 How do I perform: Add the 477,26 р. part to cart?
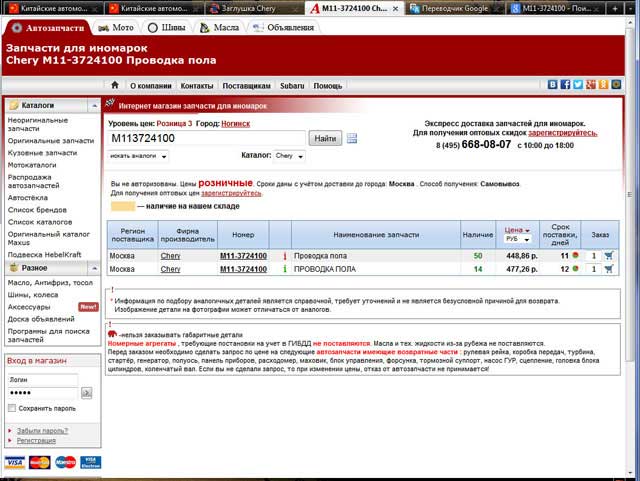(x=609, y=269)
